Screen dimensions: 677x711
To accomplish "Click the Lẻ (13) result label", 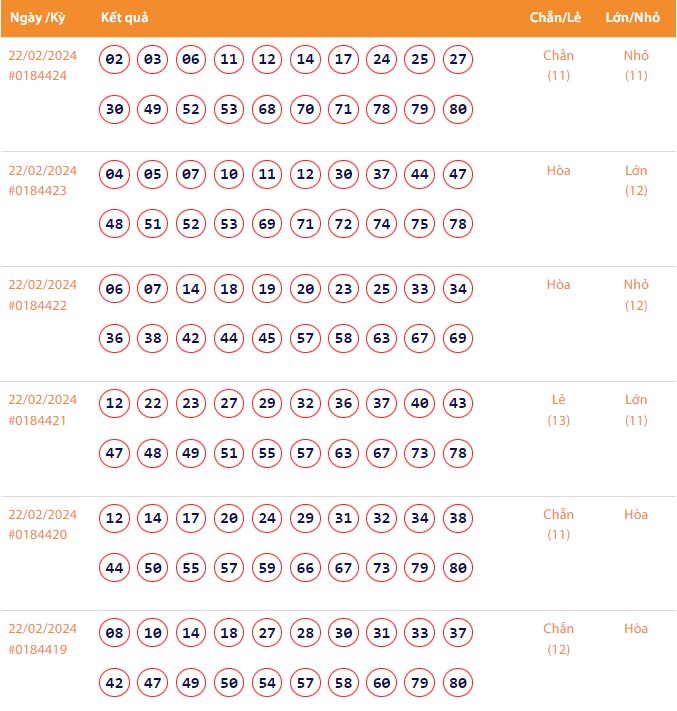I will click(559, 410).
